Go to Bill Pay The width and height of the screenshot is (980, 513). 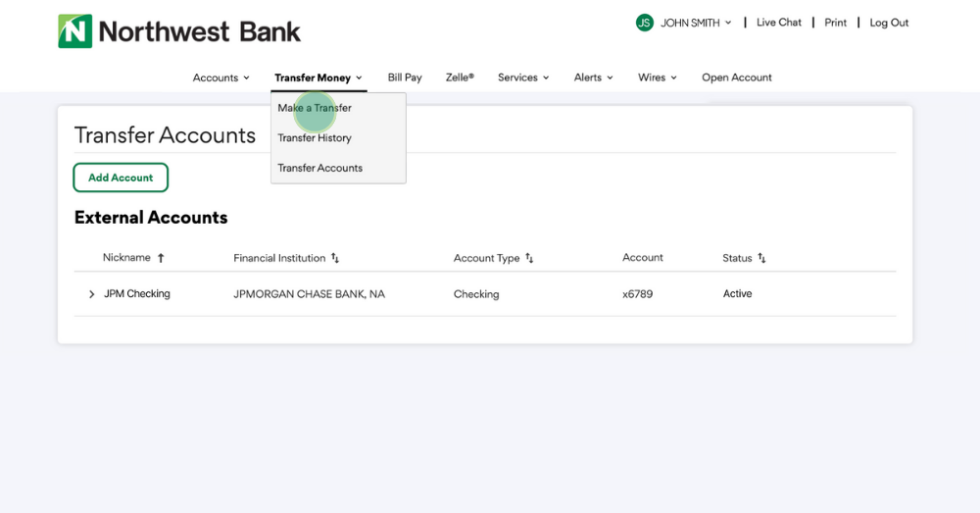point(405,77)
